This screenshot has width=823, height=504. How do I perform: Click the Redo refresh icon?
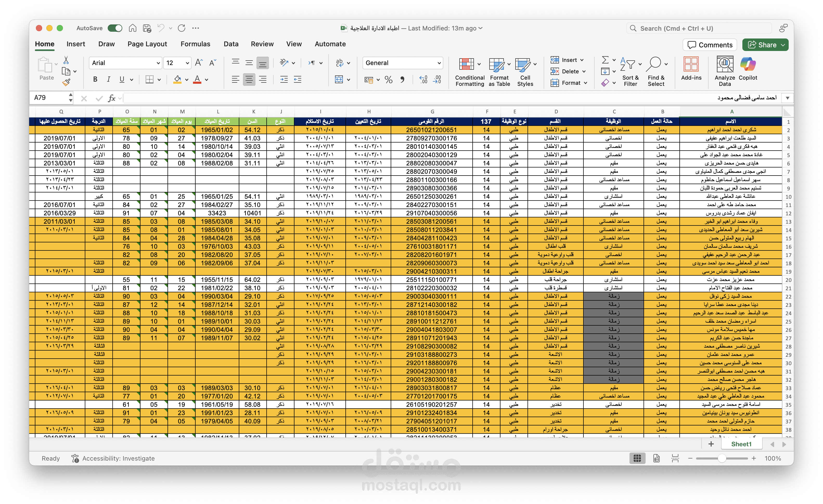(182, 28)
